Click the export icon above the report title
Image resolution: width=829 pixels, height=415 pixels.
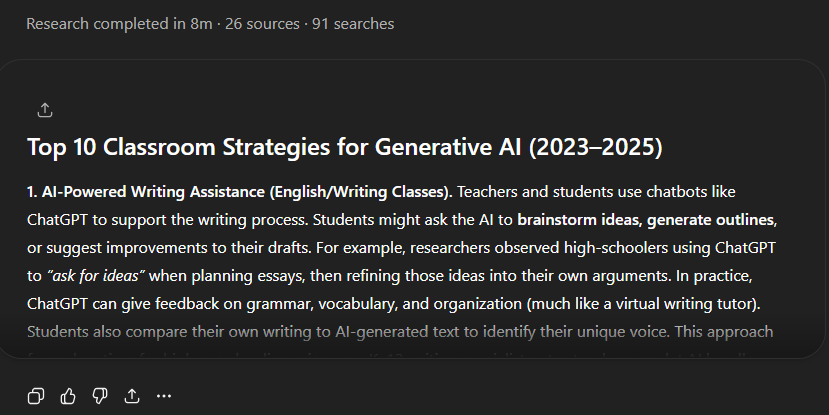(44, 110)
